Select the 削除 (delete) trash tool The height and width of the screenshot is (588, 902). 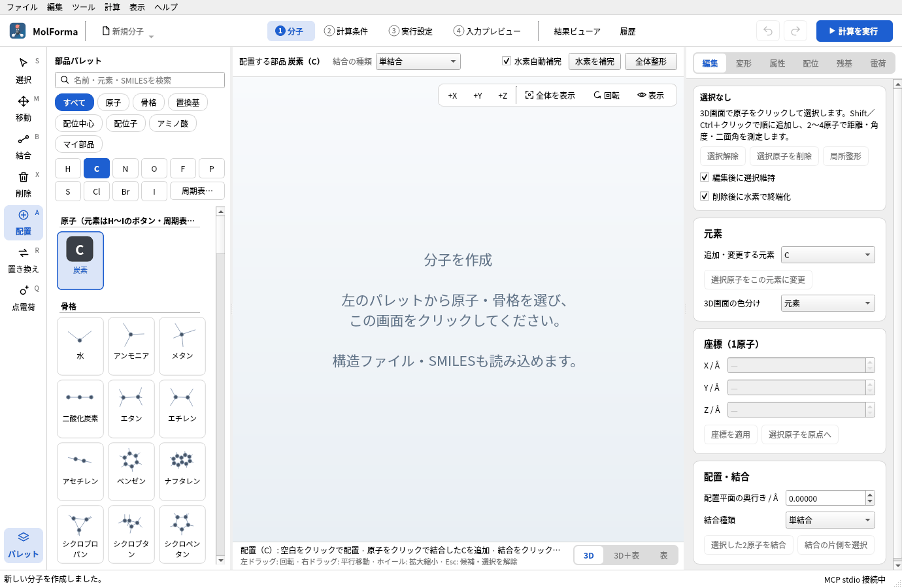tap(24, 184)
